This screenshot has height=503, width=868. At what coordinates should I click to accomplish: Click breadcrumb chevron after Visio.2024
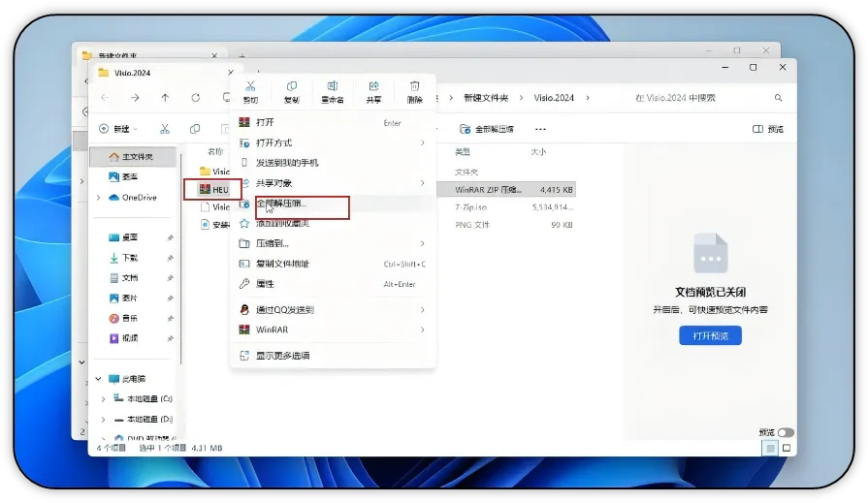click(x=588, y=98)
